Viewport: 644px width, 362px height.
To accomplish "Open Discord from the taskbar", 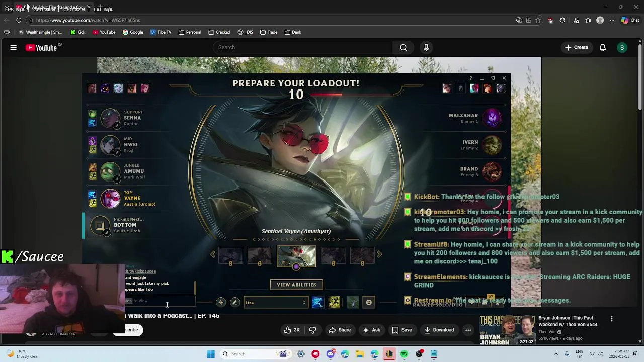I will coord(331,354).
